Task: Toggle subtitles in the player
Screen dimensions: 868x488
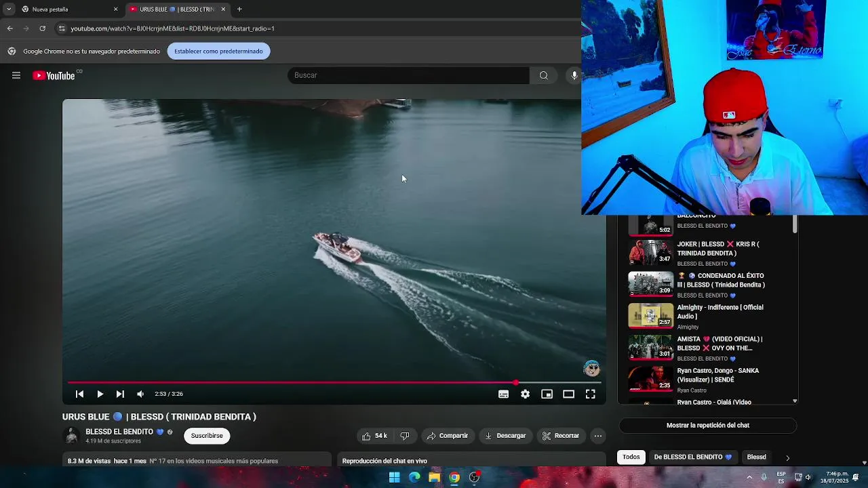Action: [503, 394]
